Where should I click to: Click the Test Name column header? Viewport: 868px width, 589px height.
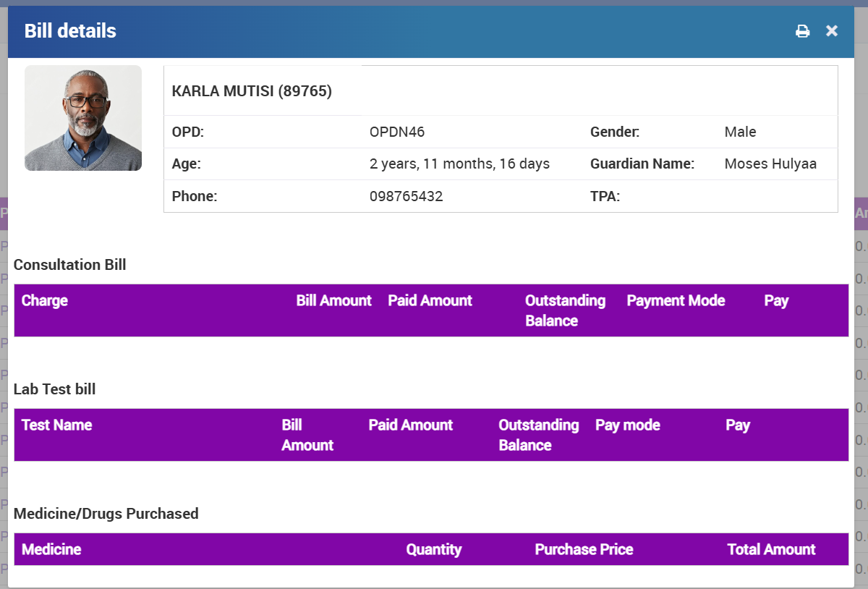point(56,425)
